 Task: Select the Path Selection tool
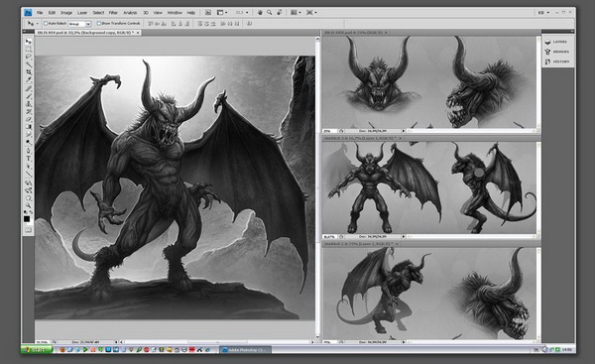coord(28,166)
